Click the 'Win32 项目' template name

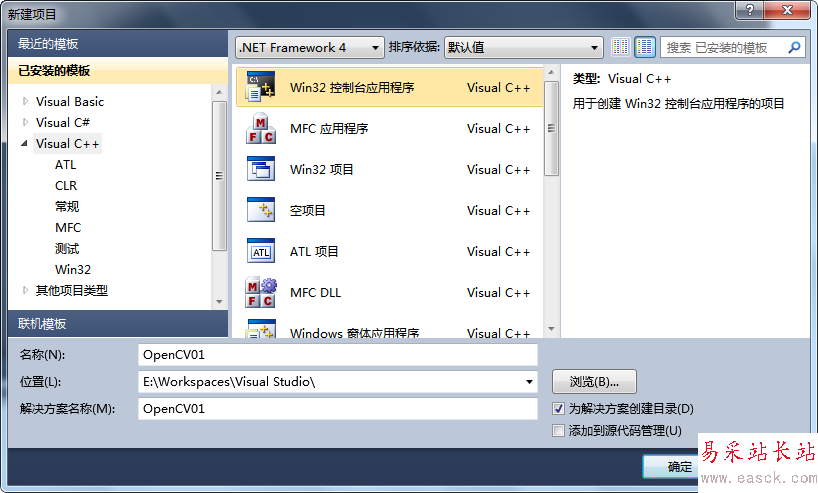322,169
